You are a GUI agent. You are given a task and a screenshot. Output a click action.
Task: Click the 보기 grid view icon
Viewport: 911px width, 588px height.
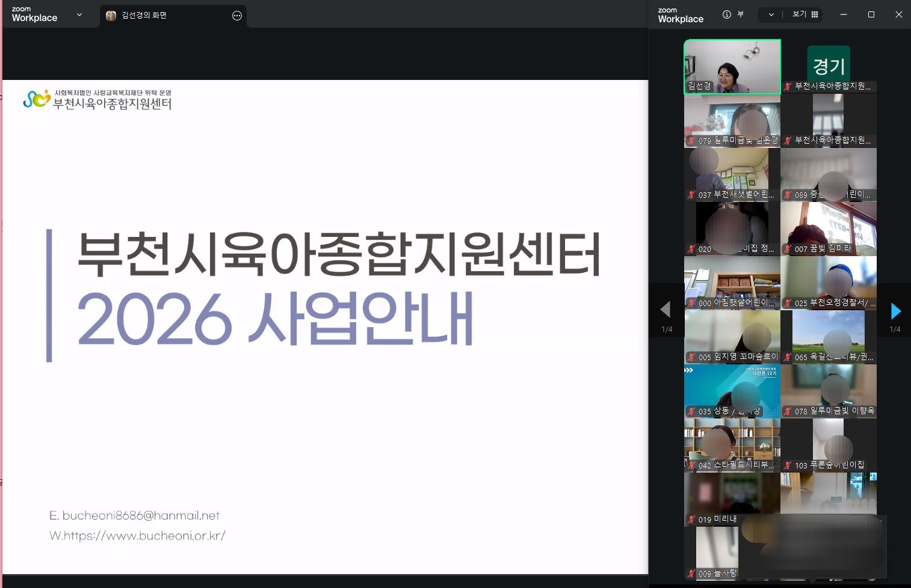[815, 14]
